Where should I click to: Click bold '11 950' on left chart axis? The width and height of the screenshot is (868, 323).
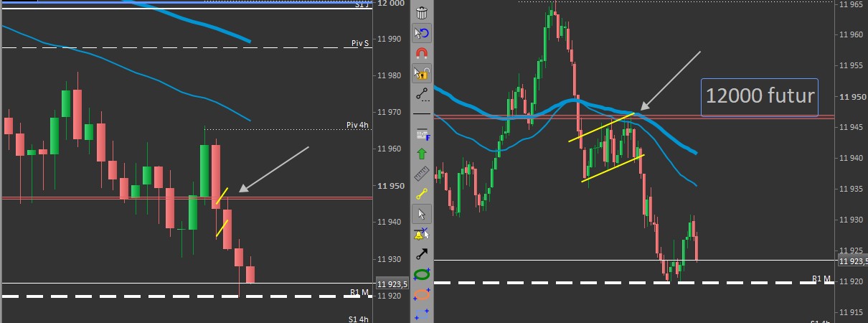click(x=391, y=186)
